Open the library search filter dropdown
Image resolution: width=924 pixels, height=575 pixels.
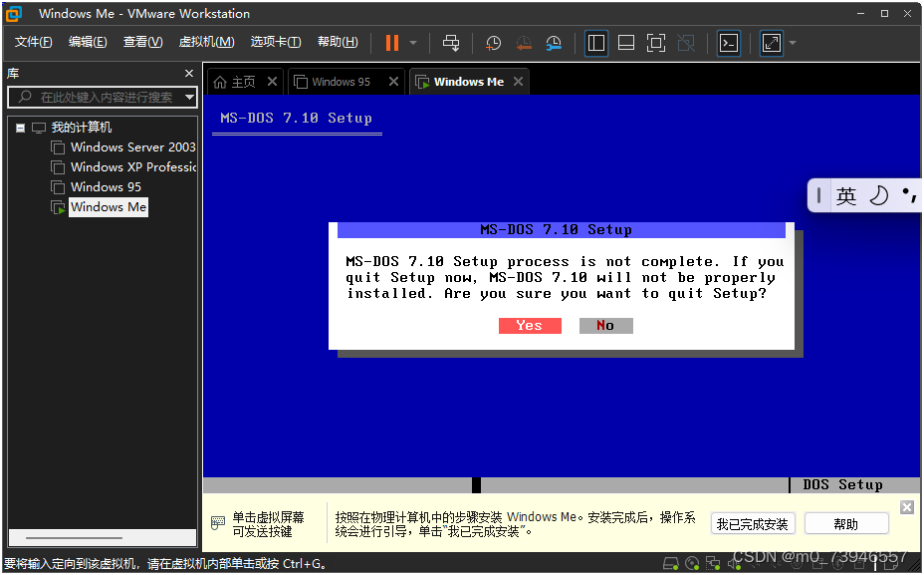190,98
